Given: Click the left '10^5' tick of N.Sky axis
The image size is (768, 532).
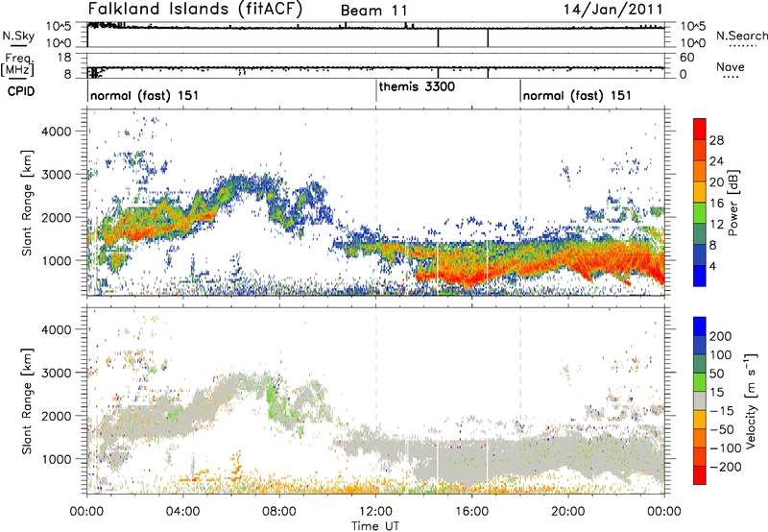Looking at the screenshot, I should [59, 27].
